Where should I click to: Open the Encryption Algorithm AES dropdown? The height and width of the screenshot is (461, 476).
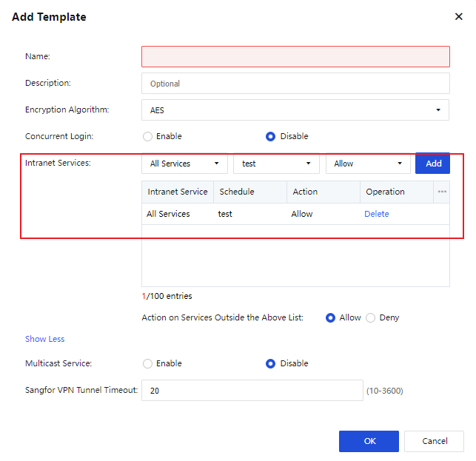pyautogui.click(x=295, y=110)
